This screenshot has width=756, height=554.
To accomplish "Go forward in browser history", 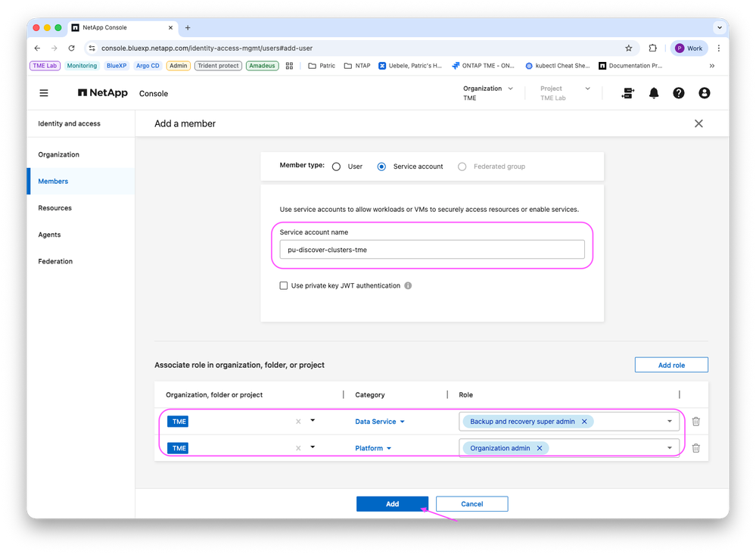I will tap(54, 48).
